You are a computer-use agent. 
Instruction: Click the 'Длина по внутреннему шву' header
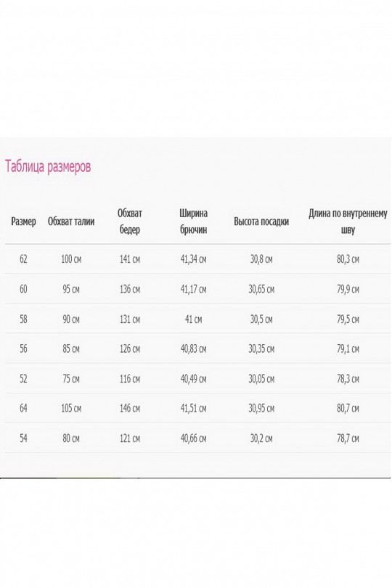click(348, 221)
